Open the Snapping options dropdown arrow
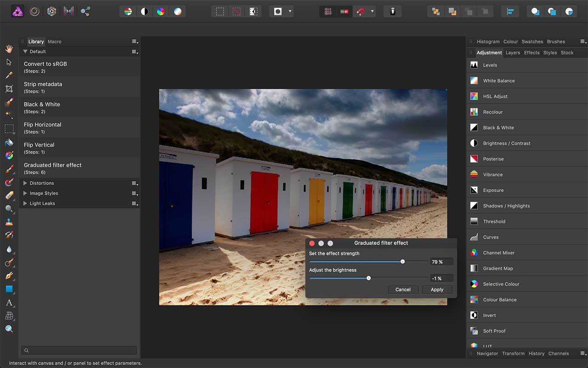The height and width of the screenshot is (368, 588). pos(372,11)
